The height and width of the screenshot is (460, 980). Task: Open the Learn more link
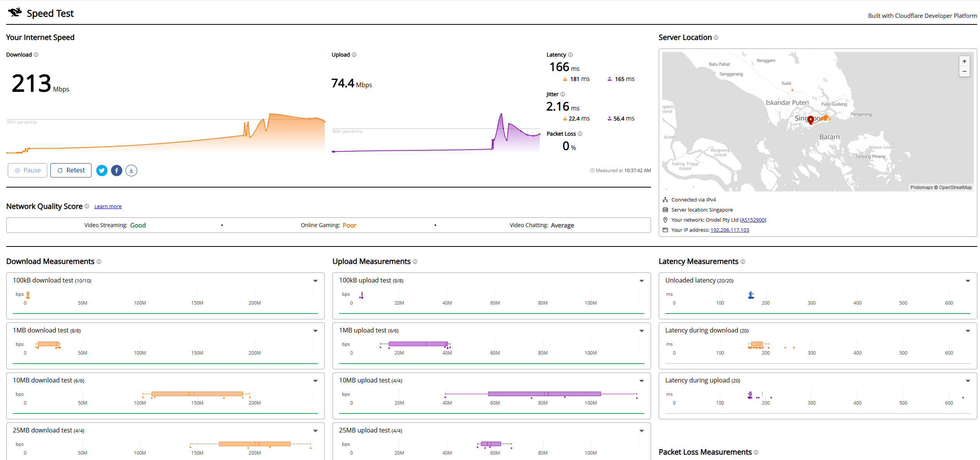[108, 207]
